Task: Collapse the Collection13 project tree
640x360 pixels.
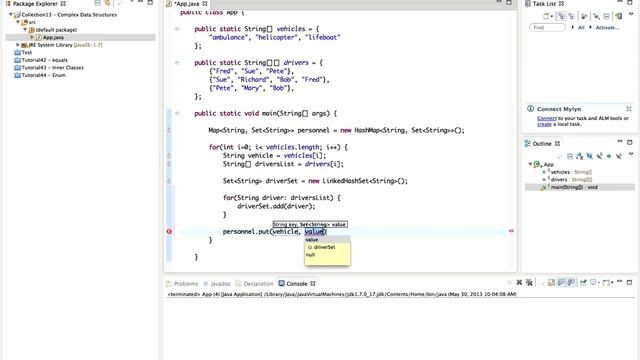Action: point(11,15)
